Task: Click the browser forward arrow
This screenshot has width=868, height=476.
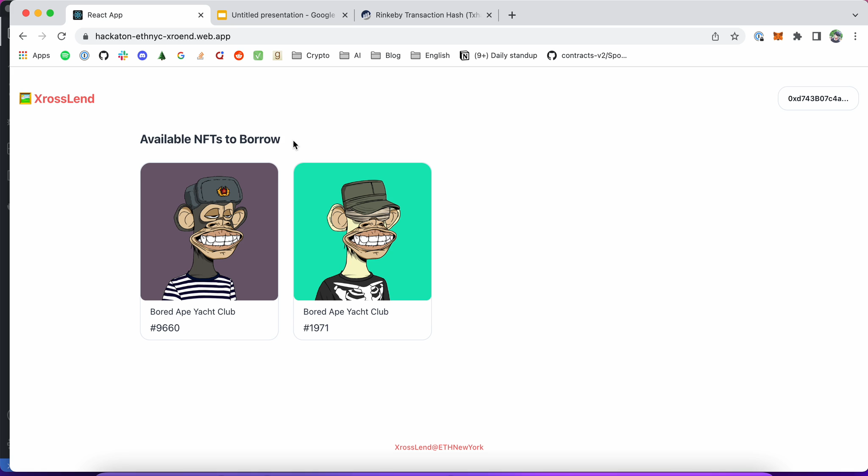Action: pyautogui.click(x=42, y=36)
